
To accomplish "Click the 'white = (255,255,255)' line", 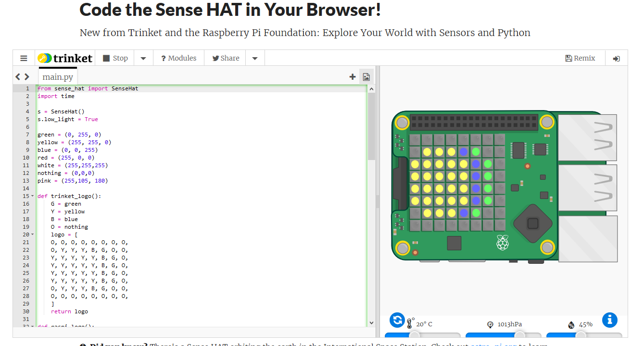I will tap(73, 165).
